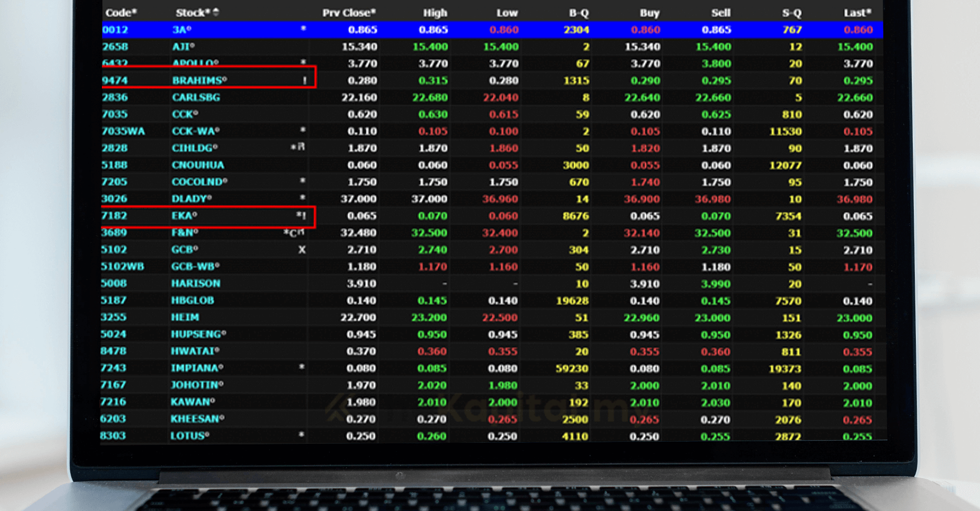Select stock code 7216 for KAWAN
This screenshot has height=511, width=980.
[113, 402]
